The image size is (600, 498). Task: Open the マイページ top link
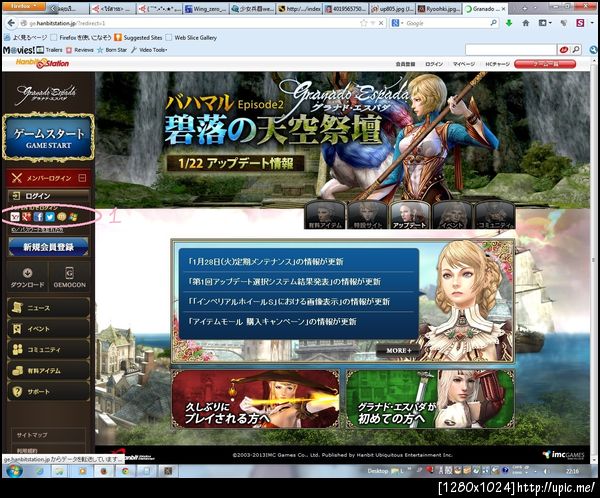(464, 64)
